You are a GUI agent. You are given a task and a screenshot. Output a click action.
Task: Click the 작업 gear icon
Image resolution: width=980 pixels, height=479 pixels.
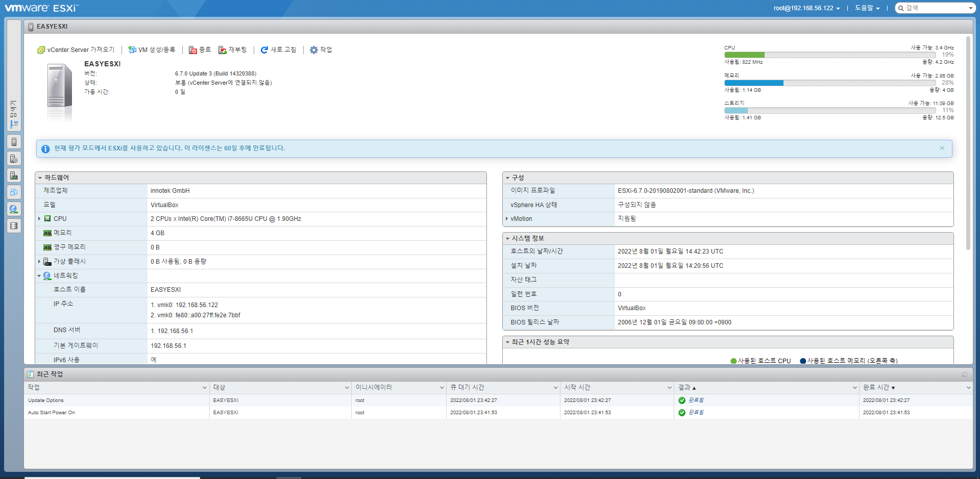click(314, 50)
